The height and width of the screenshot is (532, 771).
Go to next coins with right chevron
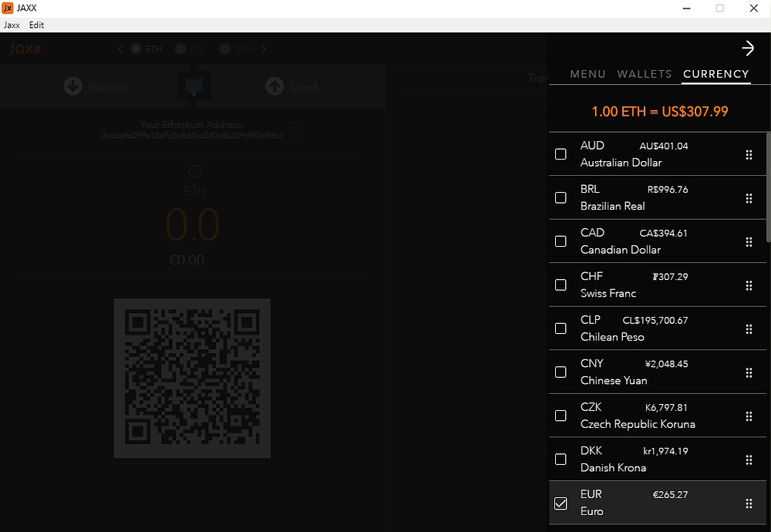(x=264, y=49)
